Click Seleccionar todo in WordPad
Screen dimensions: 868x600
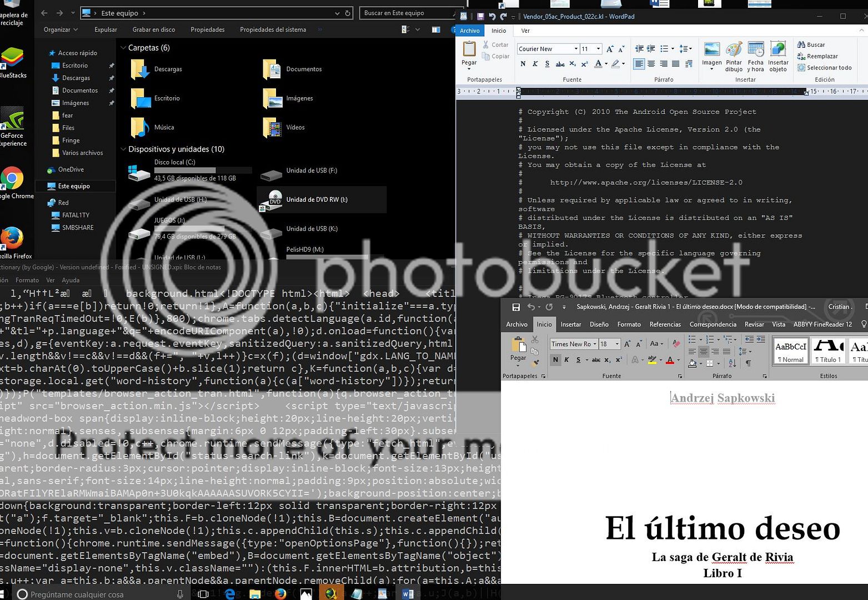point(825,68)
